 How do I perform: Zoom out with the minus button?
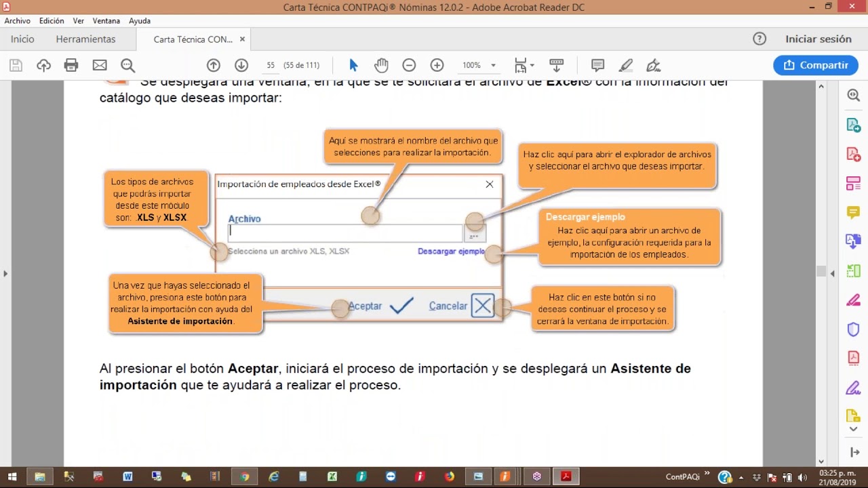(x=409, y=65)
